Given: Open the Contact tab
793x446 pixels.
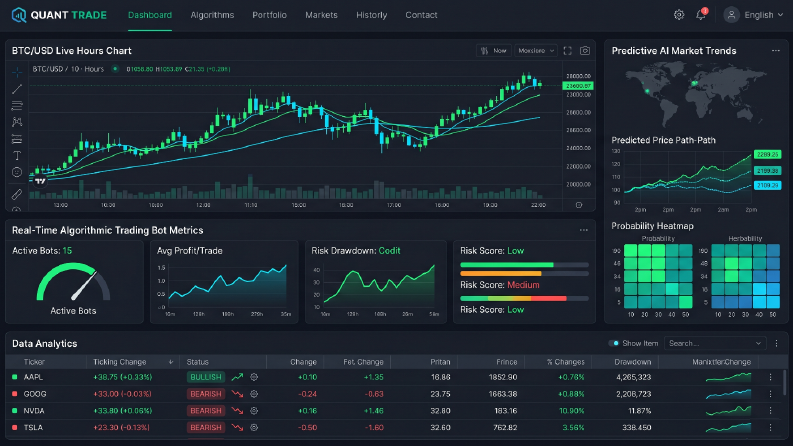Looking at the screenshot, I should (421, 15).
